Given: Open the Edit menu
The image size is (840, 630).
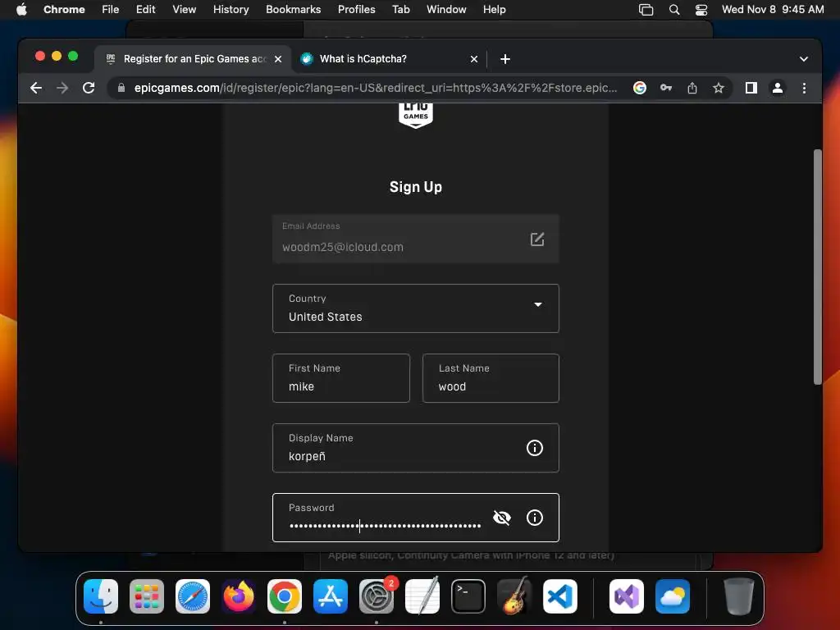Looking at the screenshot, I should pos(146,10).
